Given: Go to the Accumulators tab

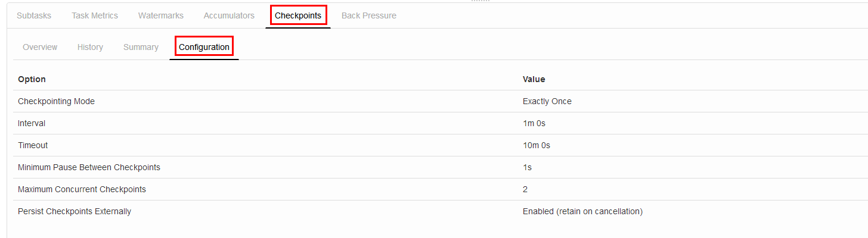Looking at the screenshot, I should click(229, 15).
